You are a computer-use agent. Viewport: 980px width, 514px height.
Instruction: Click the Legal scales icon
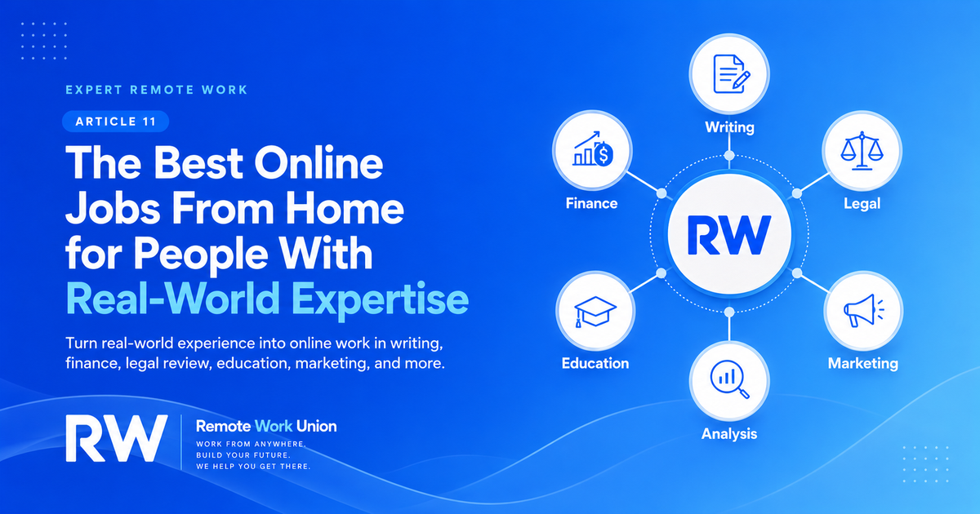[862, 152]
